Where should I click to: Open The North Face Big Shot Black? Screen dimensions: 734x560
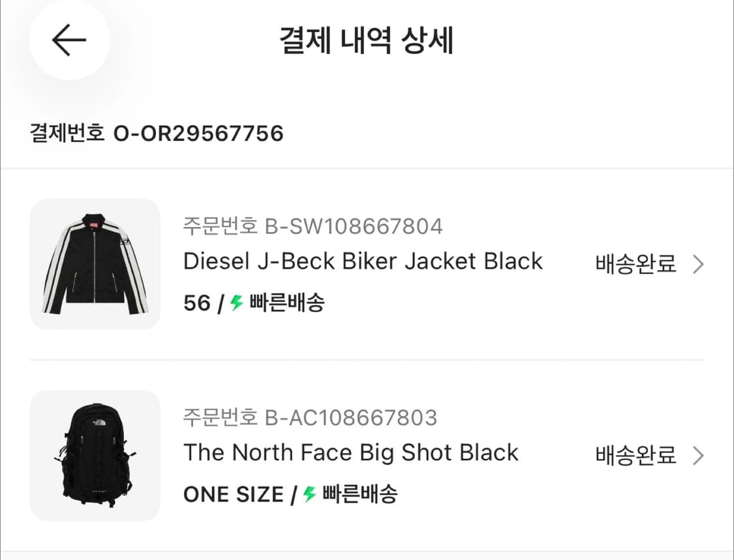pyautogui.click(x=351, y=452)
